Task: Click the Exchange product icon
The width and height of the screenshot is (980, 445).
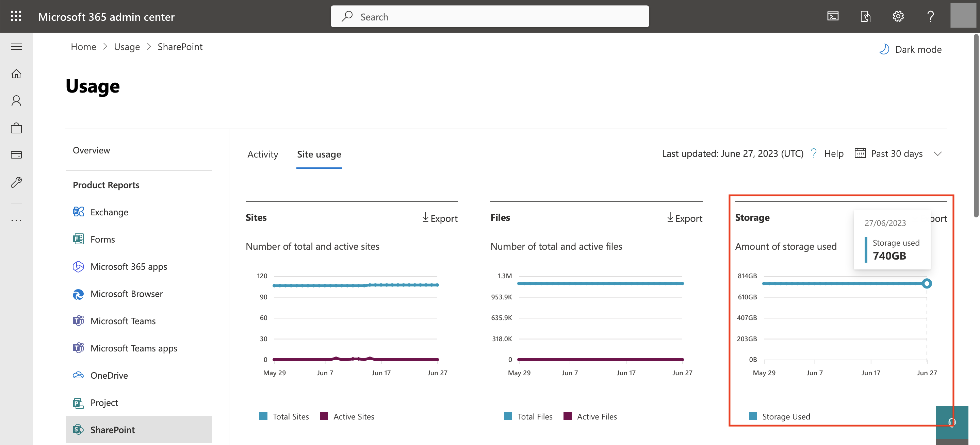Action: click(x=78, y=212)
